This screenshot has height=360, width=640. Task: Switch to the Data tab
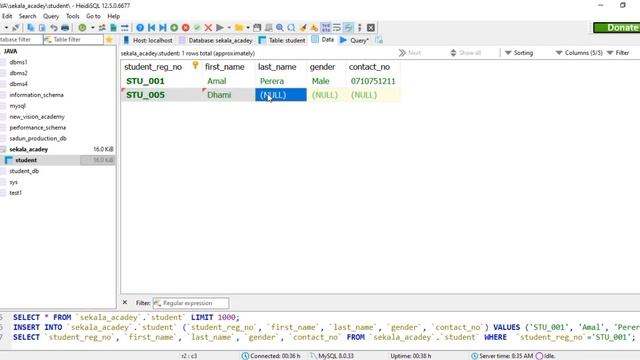[323, 40]
